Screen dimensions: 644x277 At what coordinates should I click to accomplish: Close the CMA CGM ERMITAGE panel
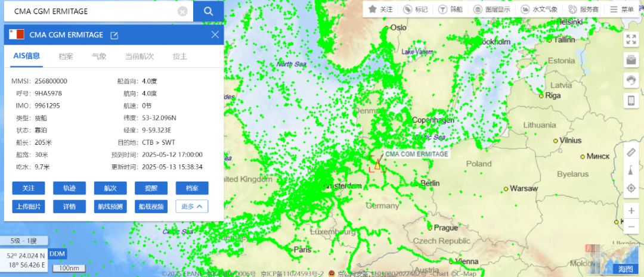(x=215, y=35)
